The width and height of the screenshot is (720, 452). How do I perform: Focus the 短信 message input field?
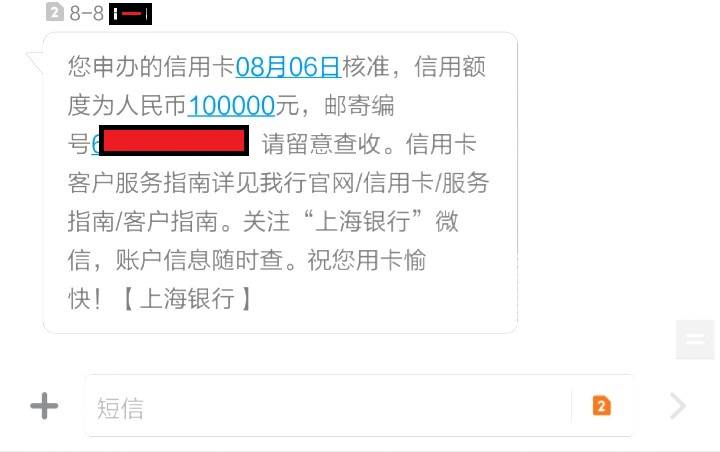pos(328,406)
